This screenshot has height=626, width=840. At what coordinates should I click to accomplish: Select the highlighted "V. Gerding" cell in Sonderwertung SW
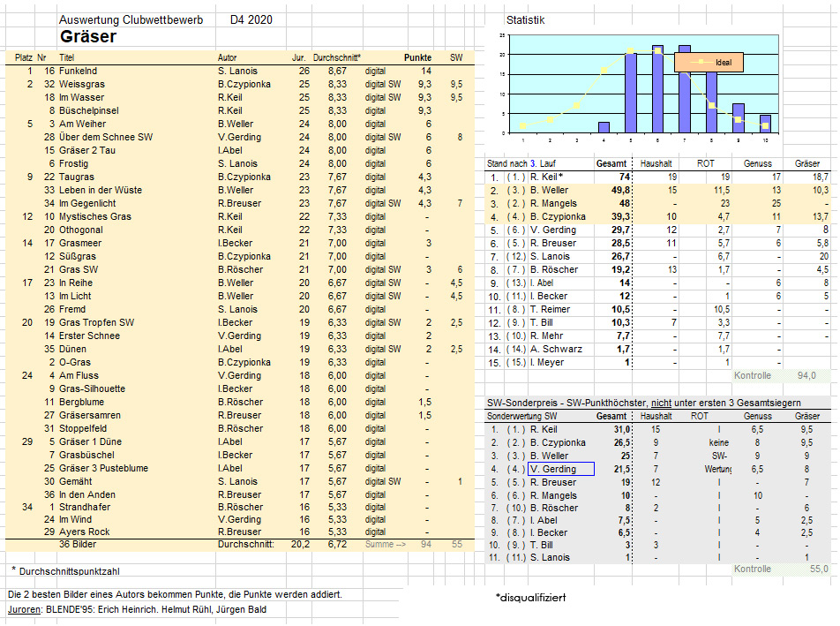[x=561, y=469]
